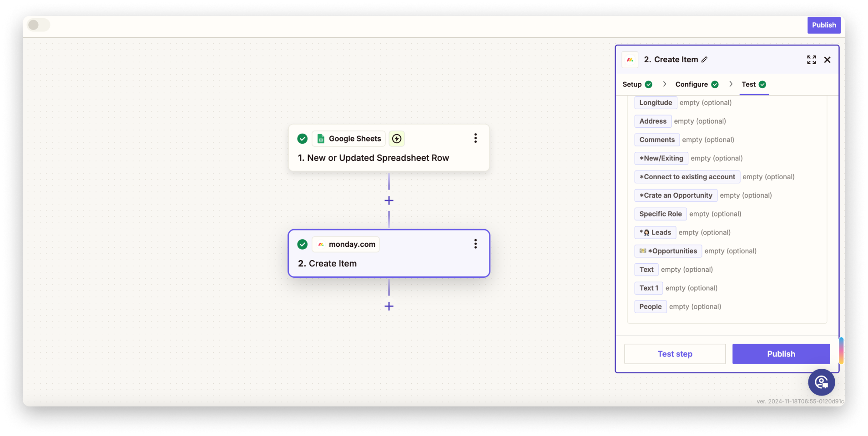Click the Google Sheets app name chip
The width and height of the screenshot is (868, 436).
(348, 139)
